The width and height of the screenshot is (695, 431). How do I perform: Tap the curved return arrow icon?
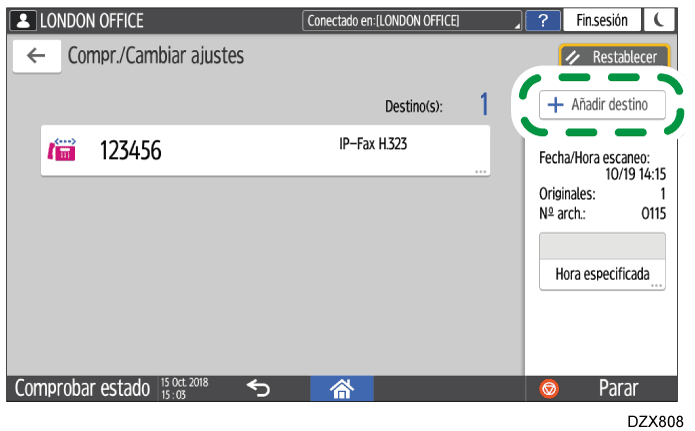(x=258, y=388)
